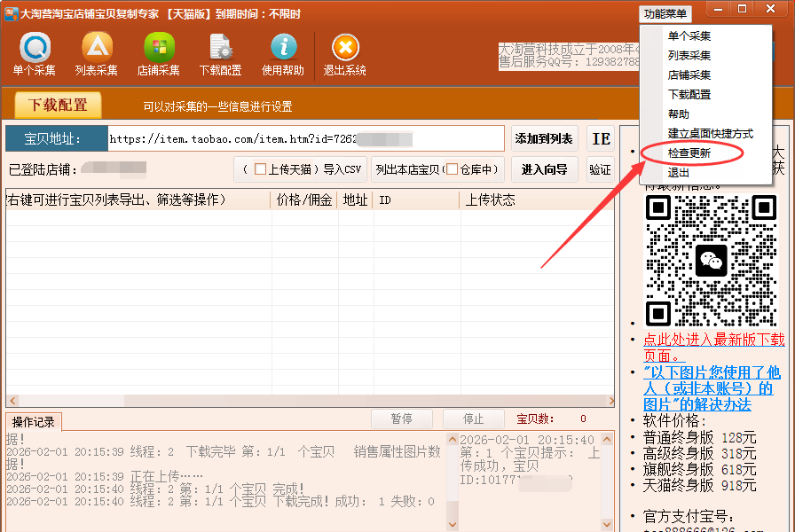This screenshot has width=795, height=532.
Task: Toggle the 仓库中 checkbox
Action: pos(452,168)
